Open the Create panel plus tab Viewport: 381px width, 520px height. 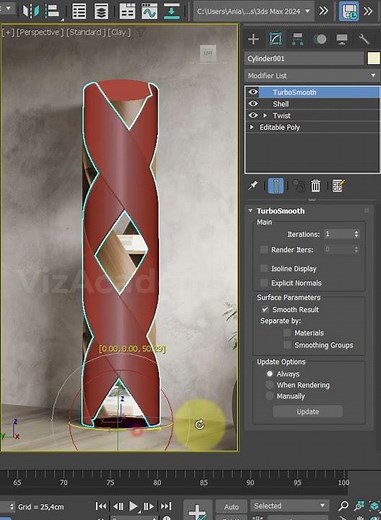pyautogui.click(x=253, y=39)
